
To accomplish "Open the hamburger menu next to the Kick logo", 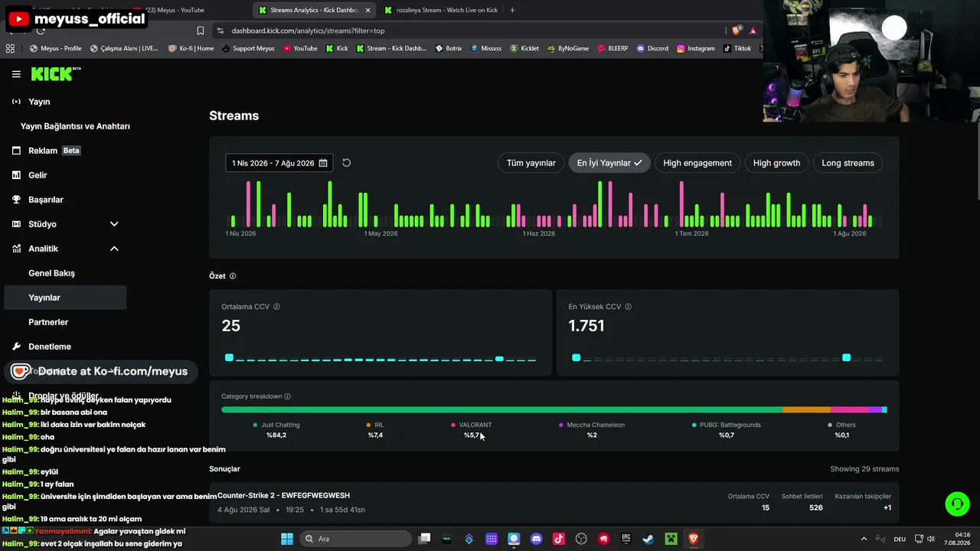I will pos(16,74).
